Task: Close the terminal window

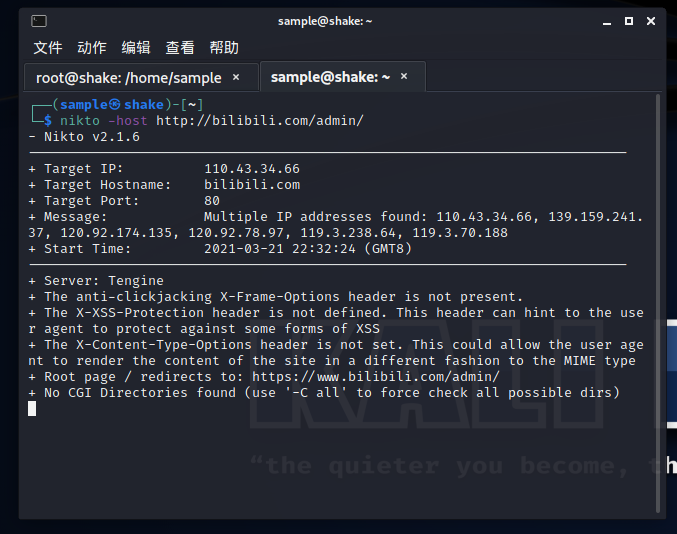Action: click(651, 21)
